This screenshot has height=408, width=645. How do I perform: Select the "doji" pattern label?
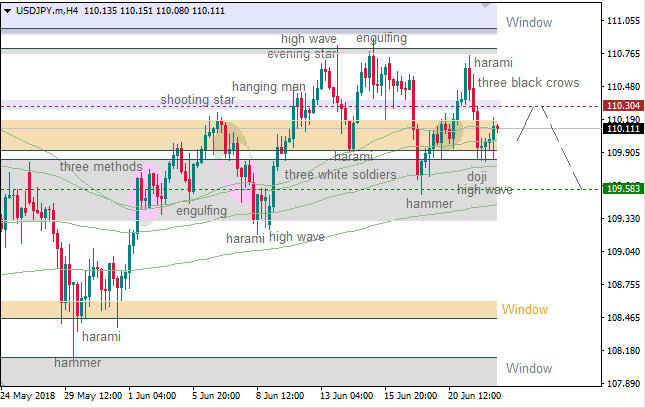pos(476,175)
